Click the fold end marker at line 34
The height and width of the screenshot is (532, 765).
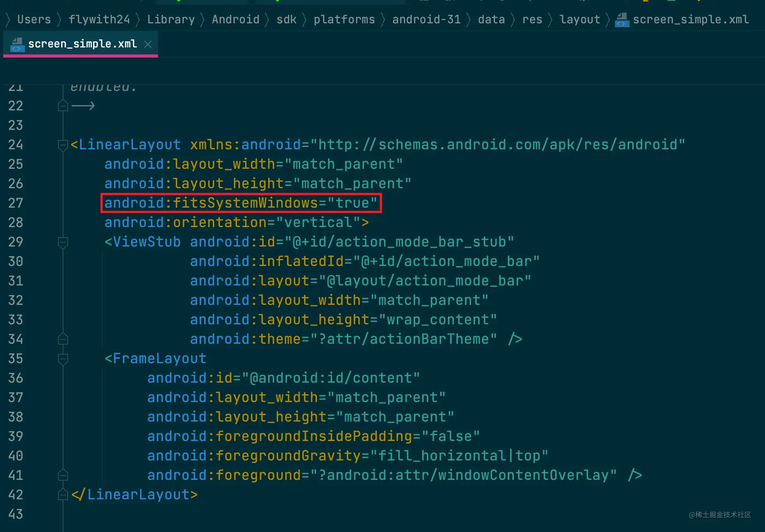[63, 339]
